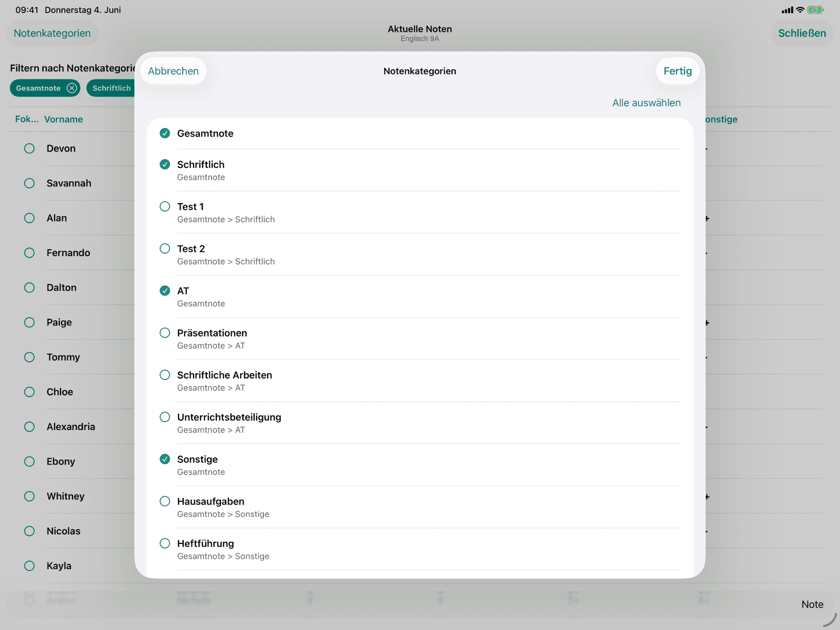The image size is (840, 630).
Task: Tap the Aktuelle Noten title
Action: [419, 29]
